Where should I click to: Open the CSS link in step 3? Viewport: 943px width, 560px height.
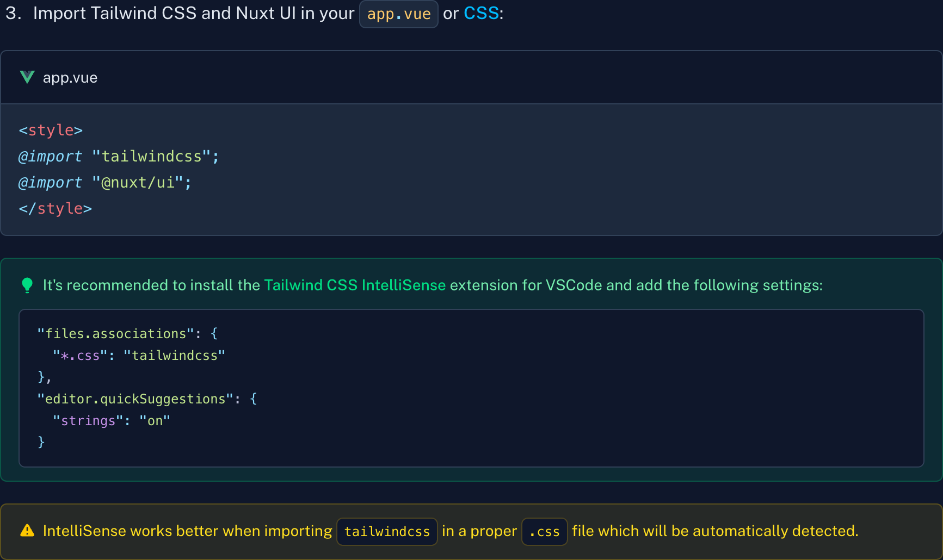481,13
